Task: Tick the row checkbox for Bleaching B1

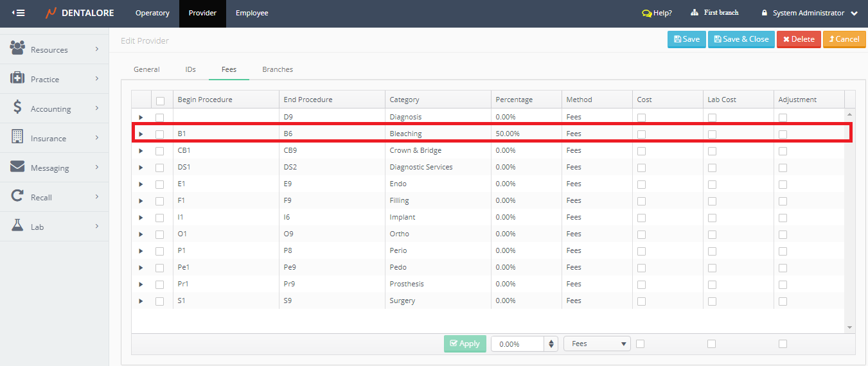Action: (x=160, y=134)
